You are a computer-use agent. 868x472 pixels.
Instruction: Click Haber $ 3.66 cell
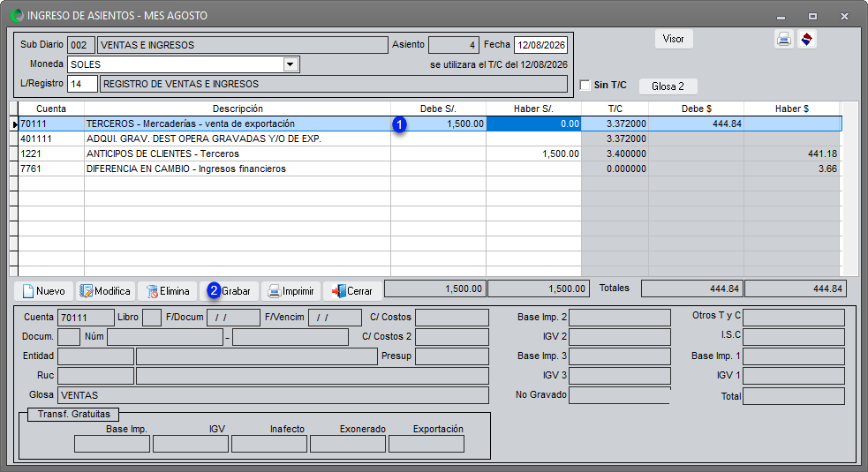[791, 169]
